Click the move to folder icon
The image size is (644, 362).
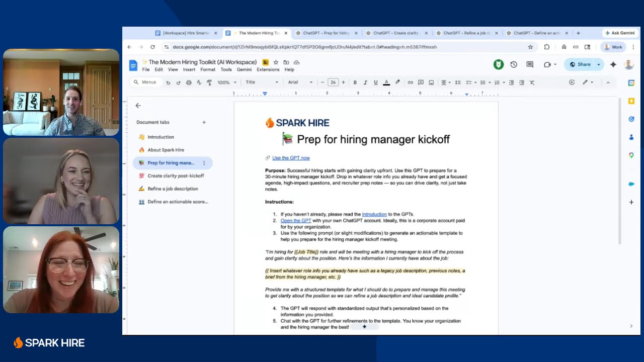(x=286, y=62)
